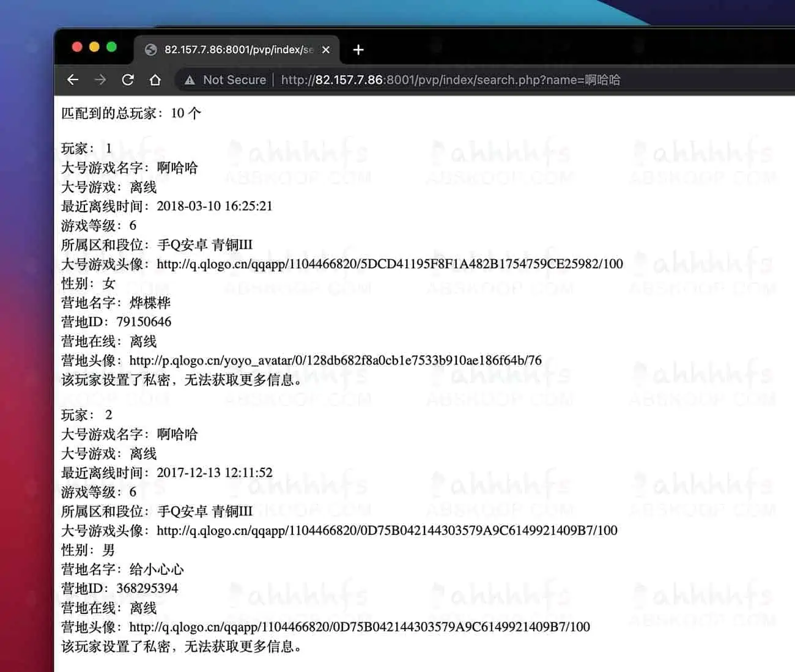The image size is (795, 672).
Task: Close the current tab with its X
Action: click(326, 50)
